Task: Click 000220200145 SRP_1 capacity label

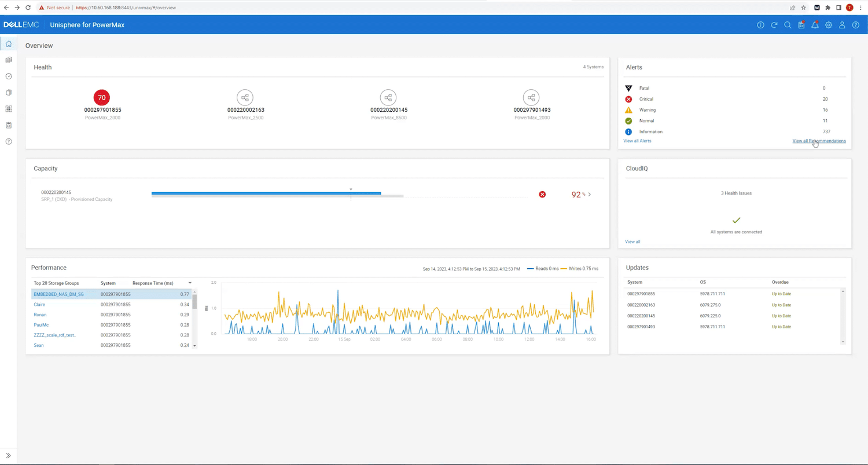Action: click(76, 196)
